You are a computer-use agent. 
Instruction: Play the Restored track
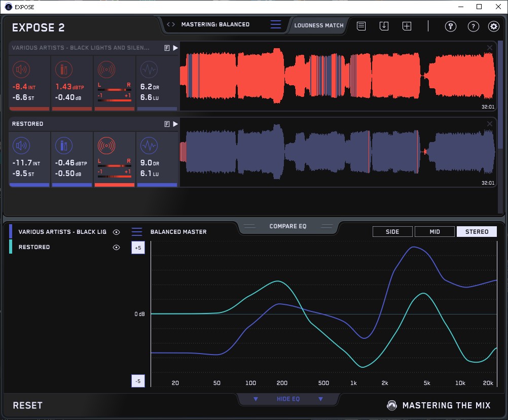point(175,124)
